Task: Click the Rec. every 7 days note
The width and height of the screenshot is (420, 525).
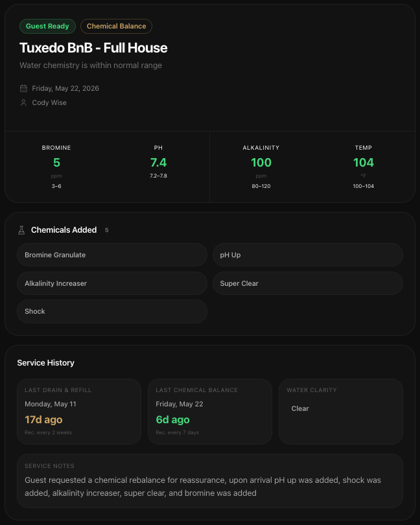Action: 177,432
